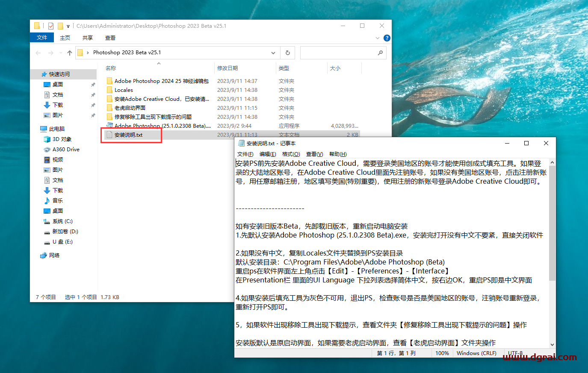Open 3D 对象 folder
The height and width of the screenshot is (373, 588).
coord(62,139)
